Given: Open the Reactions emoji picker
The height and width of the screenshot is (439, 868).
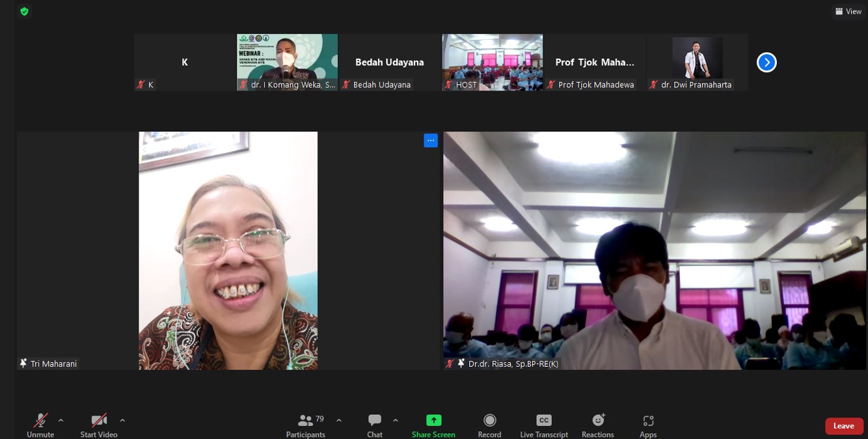Looking at the screenshot, I should 598,421.
